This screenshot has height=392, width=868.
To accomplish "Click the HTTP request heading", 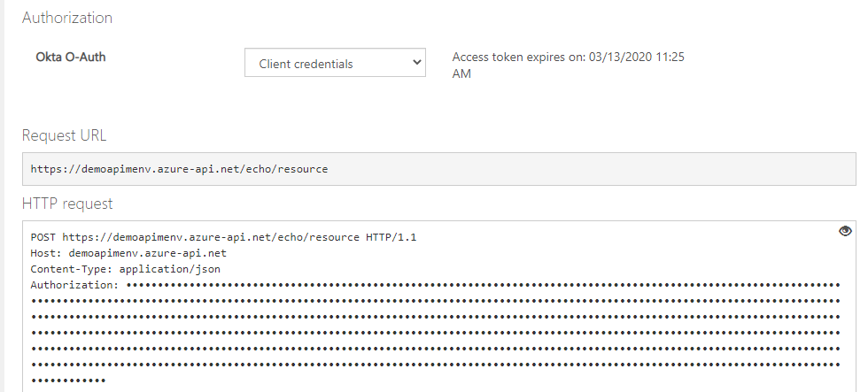I will [67, 204].
